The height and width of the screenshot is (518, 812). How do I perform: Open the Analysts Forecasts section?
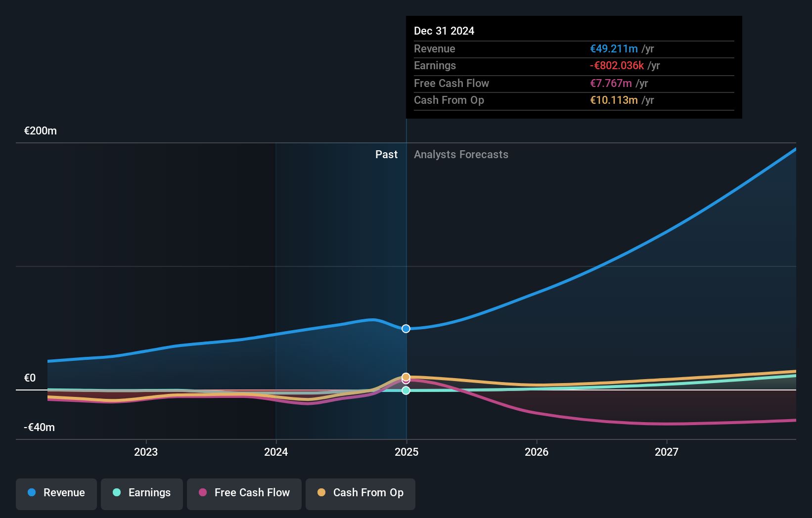coord(461,154)
